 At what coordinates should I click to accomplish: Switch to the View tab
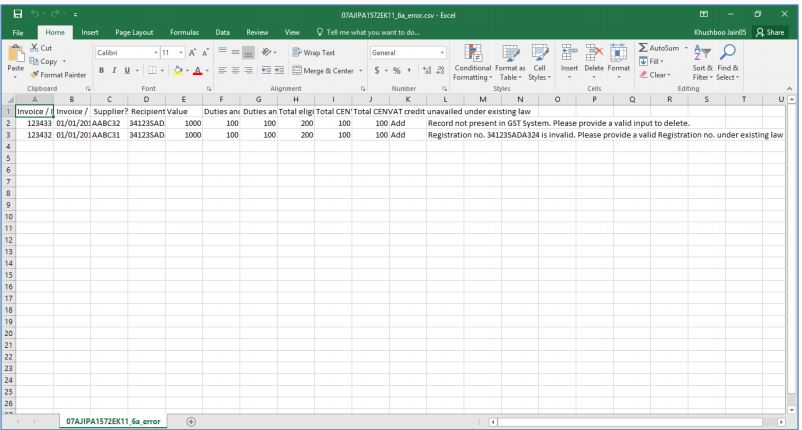point(292,32)
